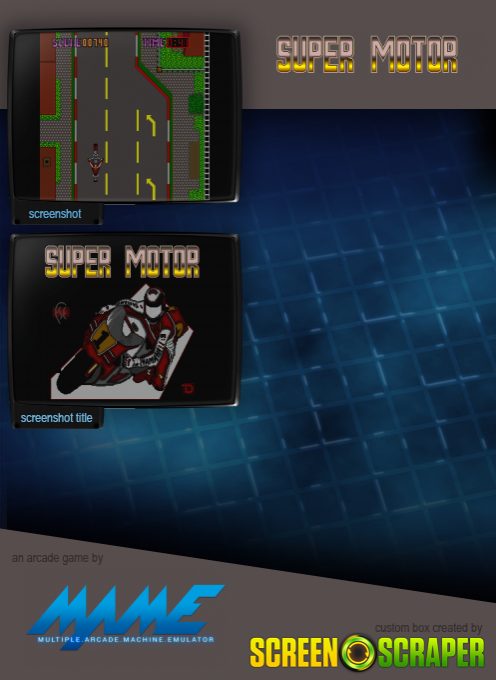Click the MAME logo

pyautogui.click(x=125, y=616)
